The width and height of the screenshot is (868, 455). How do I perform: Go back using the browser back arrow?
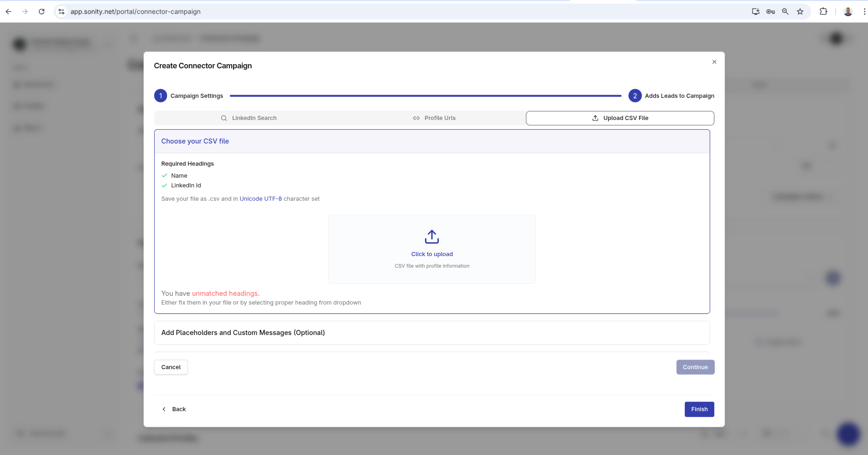[8, 12]
